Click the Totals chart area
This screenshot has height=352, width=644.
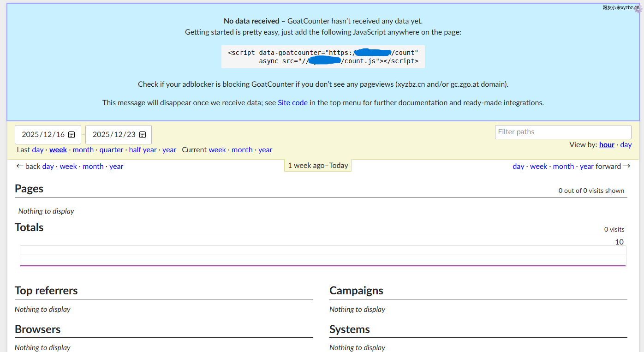323,256
